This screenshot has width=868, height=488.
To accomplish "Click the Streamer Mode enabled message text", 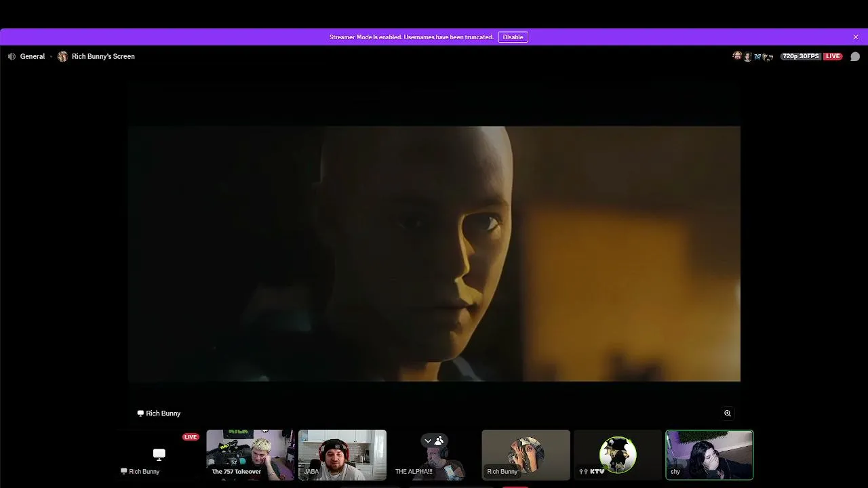I will click(x=411, y=37).
